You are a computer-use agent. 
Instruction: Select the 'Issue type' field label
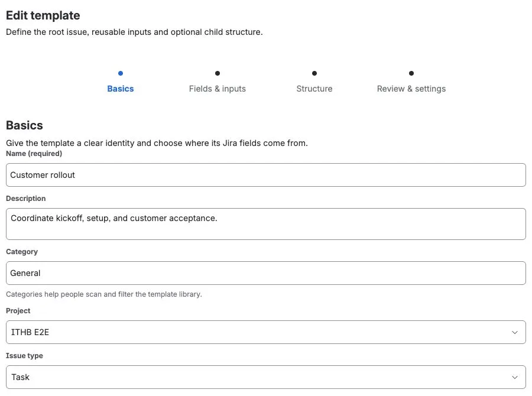tap(24, 356)
